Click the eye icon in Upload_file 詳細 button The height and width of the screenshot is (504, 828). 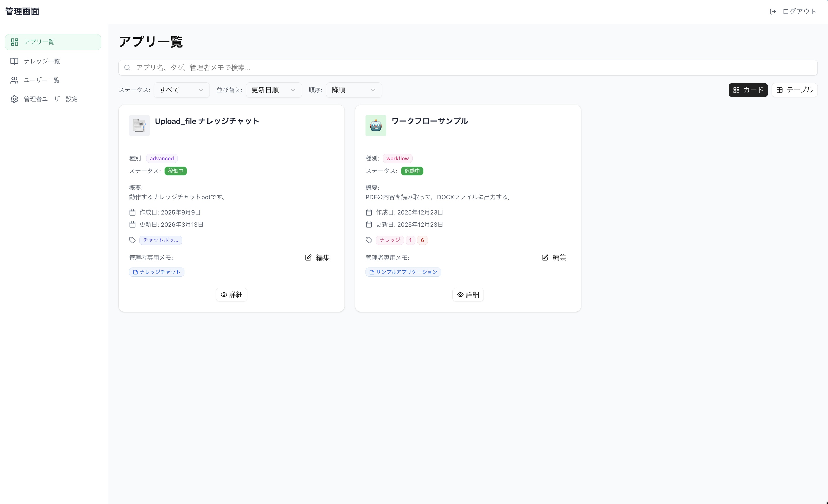point(224,295)
